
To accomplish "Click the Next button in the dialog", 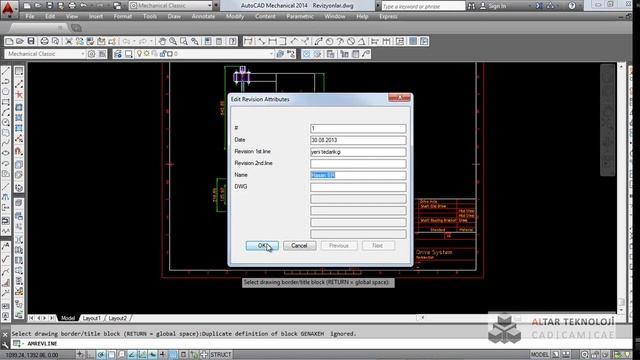I will coord(378,246).
